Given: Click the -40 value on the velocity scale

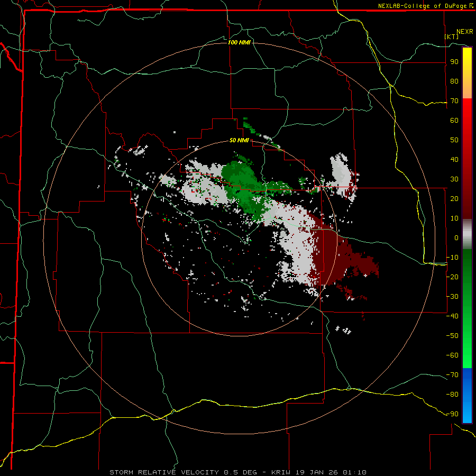Looking at the screenshot, I should 452,316.
